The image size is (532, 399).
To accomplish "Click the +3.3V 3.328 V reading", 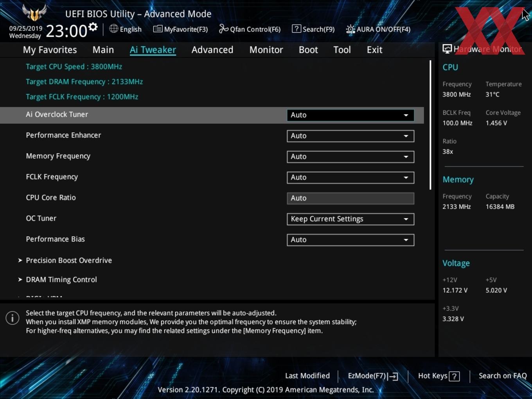I will click(x=453, y=319).
